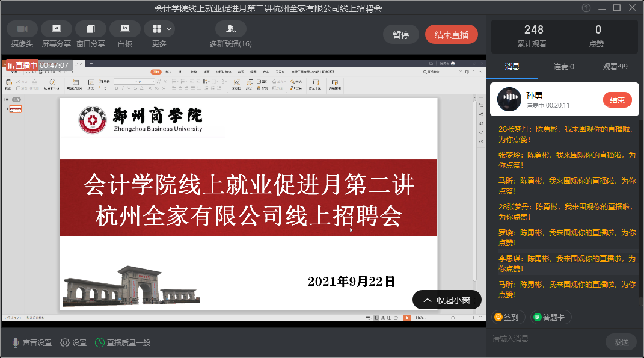Click 张梦玲's chat message
Image resolution: width=644 pixels, height=358 pixels.
coord(567,160)
